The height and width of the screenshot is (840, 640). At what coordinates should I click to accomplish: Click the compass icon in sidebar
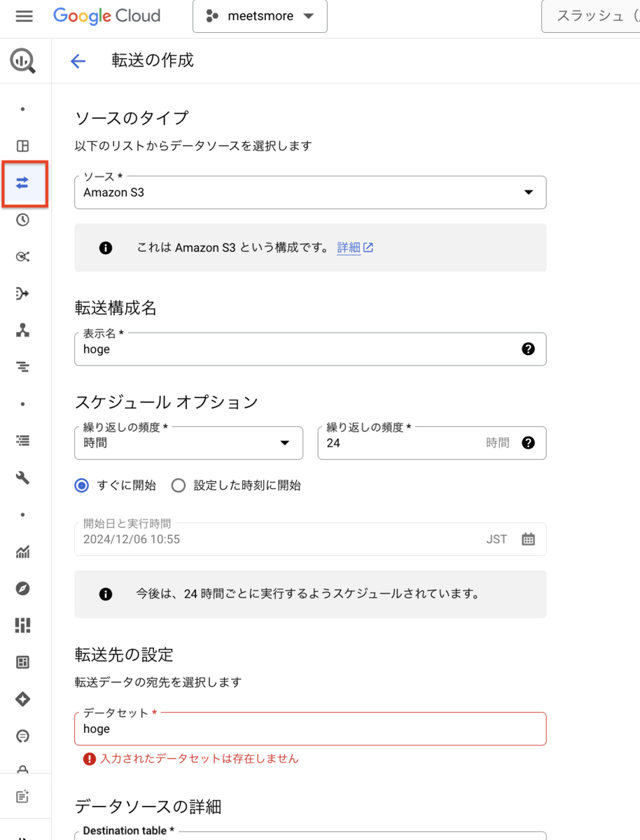23,589
